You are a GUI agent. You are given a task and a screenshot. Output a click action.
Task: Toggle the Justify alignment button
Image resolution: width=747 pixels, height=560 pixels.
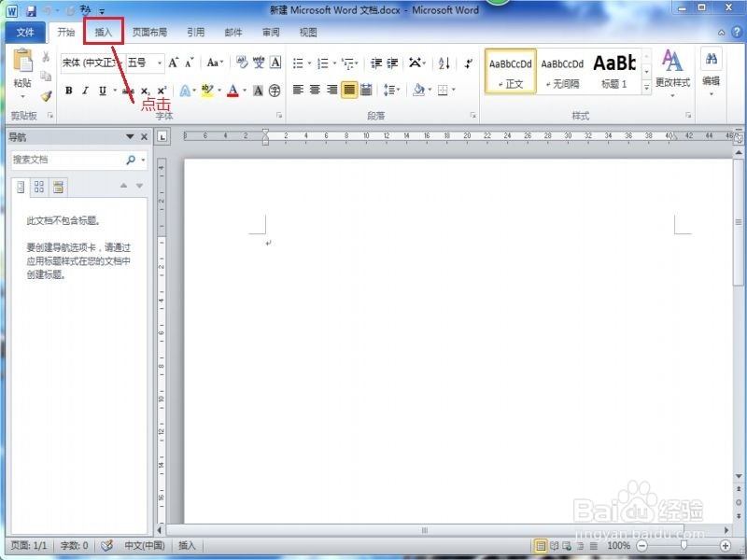[349, 90]
